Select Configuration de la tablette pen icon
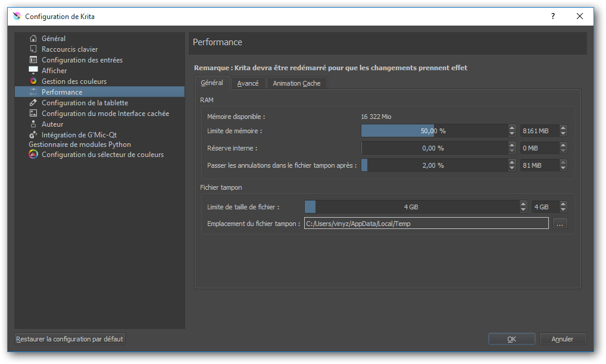The width and height of the screenshot is (606, 364). pos(33,103)
